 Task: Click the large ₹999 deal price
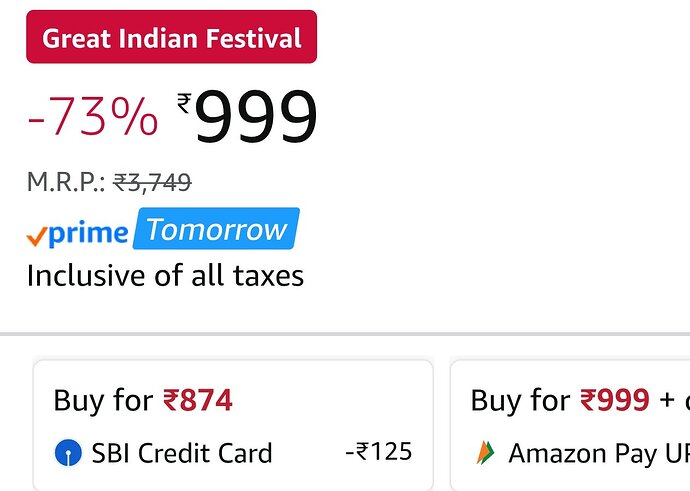click(256, 117)
